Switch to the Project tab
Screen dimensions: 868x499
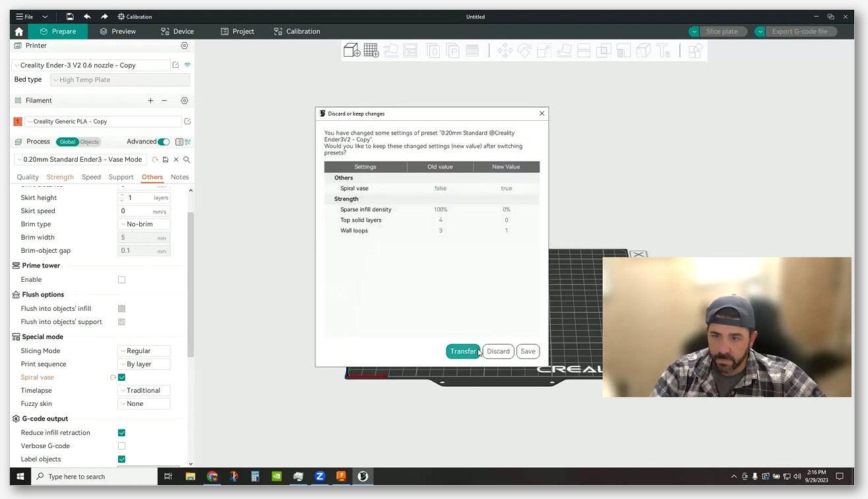pos(237,31)
